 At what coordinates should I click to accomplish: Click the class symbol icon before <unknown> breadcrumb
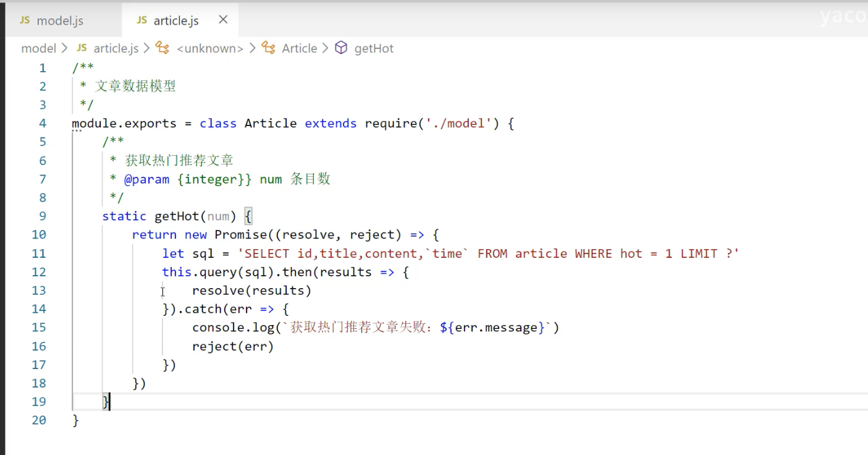[x=162, y=48]
